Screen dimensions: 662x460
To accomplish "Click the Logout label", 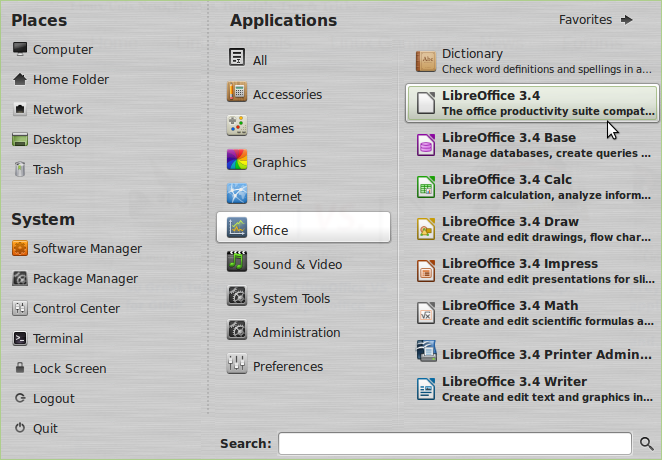I will tap(54, 398).
